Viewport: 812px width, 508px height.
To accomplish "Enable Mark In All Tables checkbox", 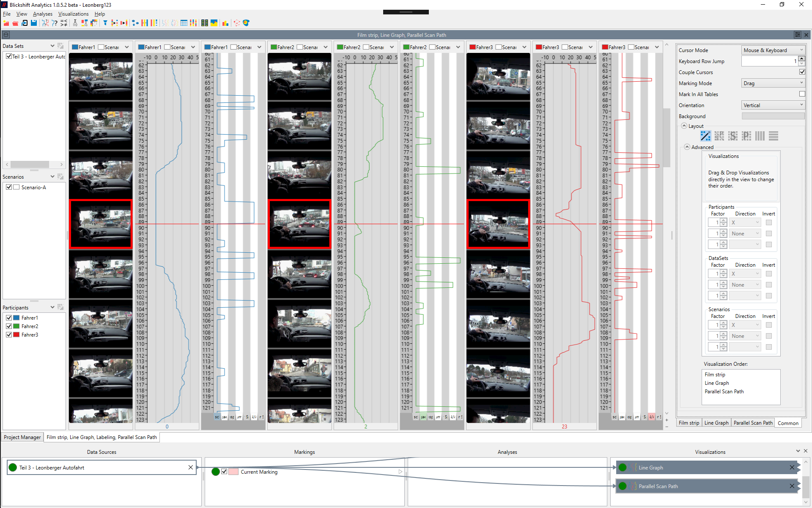I will click(x=802, y=94).
